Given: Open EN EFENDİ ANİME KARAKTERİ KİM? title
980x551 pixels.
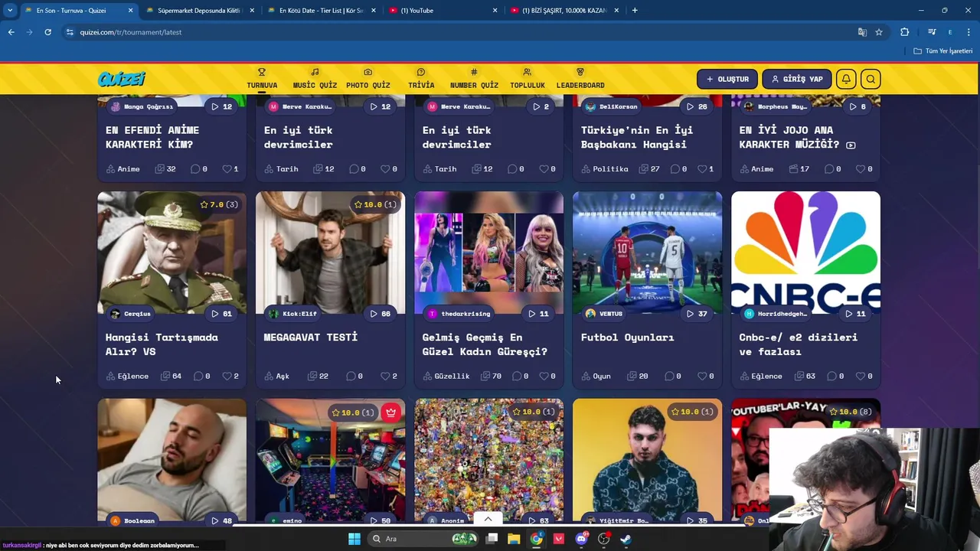Looking at the screenshot, I should pos(152,137).
